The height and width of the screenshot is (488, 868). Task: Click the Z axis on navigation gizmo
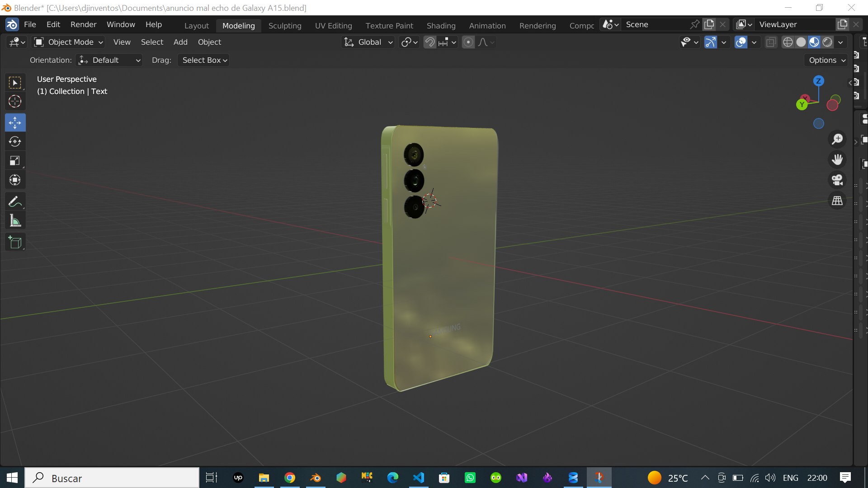tap(818, 81)
